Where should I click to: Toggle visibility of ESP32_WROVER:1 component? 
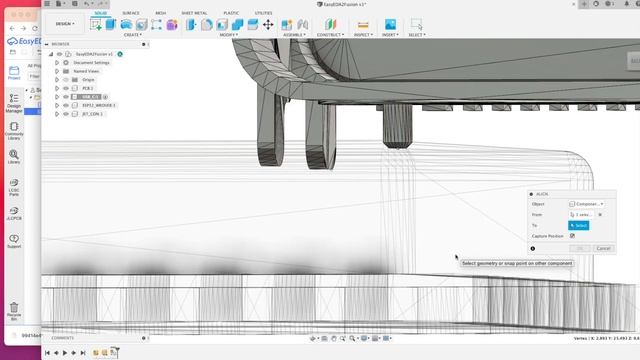[x=66, y=105]
